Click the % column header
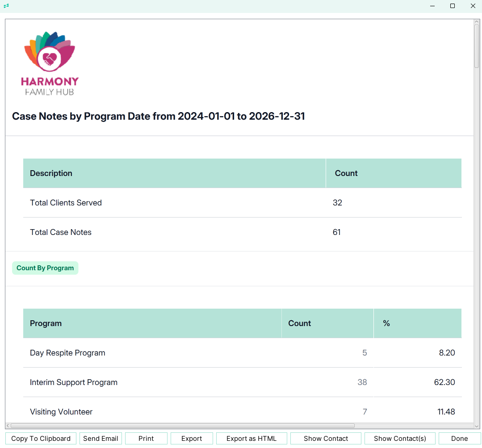Image resolution: width=482 pixels, height=448 pixels. [x=386, y=323]
